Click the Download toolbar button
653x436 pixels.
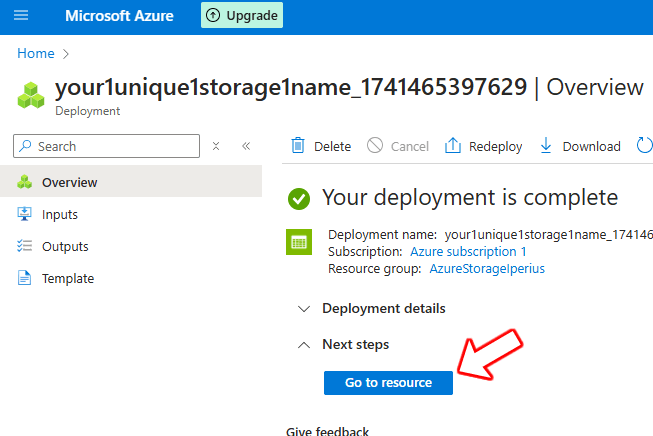pos(580,146)
